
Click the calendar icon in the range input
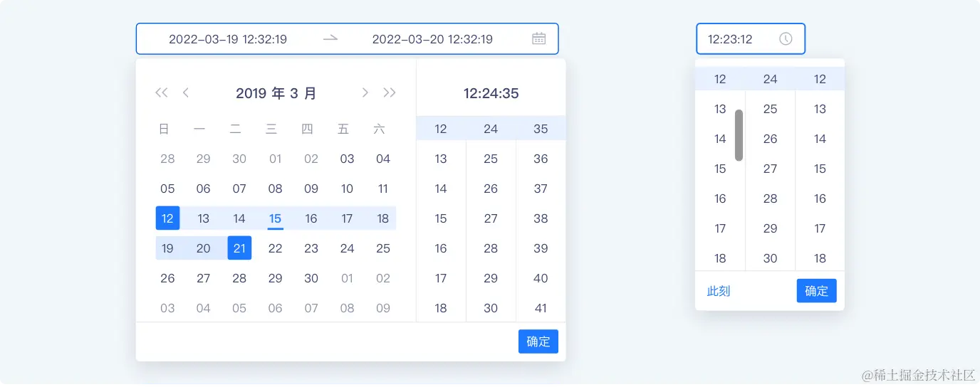coord(539,38)
